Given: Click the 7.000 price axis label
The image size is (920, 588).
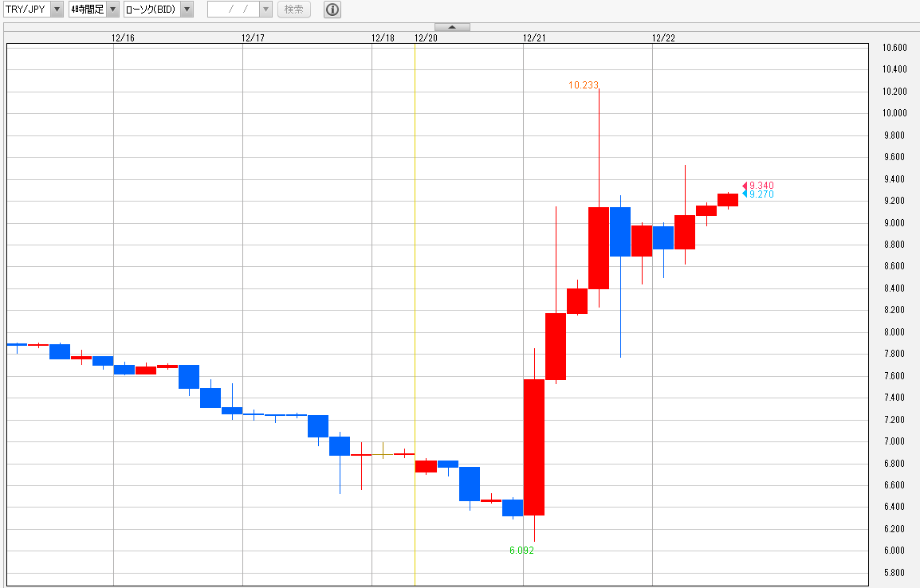Looking at the screenshot, I should click(x=894, y=441).
